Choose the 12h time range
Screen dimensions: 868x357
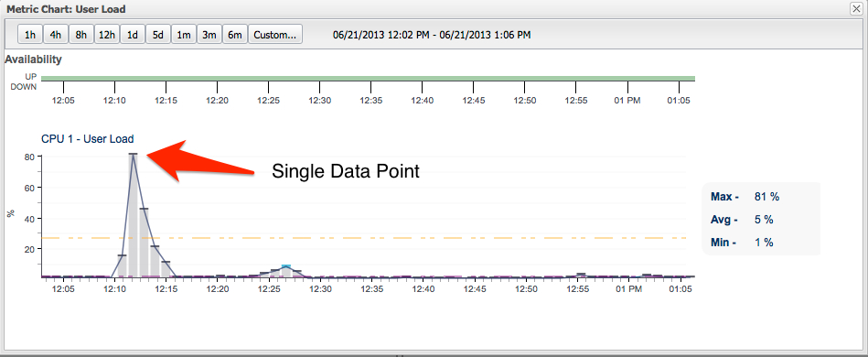[106, 35]
